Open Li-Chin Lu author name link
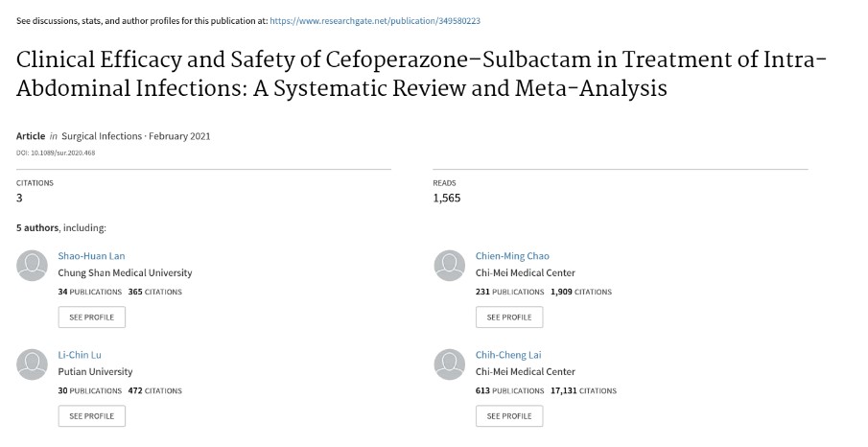This screenshot has height=447, width=868. 80,355
